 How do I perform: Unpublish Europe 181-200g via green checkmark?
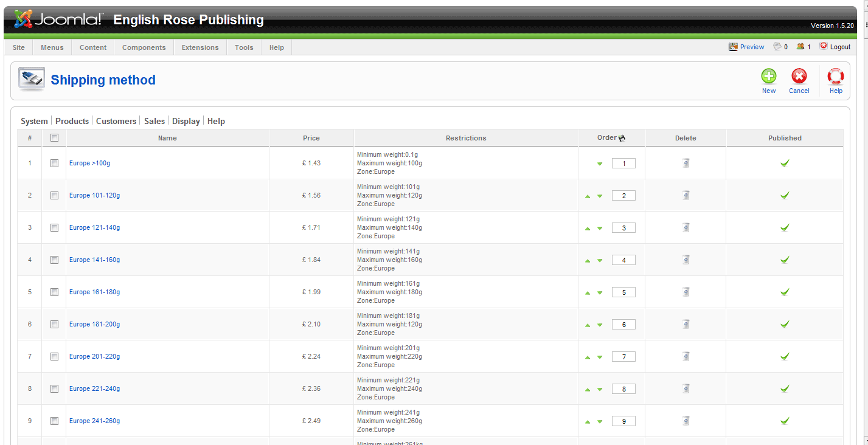click(x=785, y=324)
